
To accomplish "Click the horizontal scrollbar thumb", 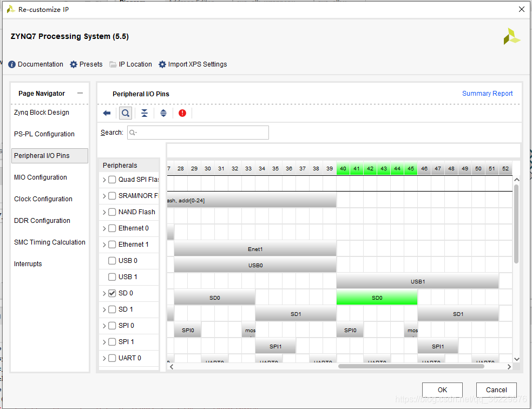I will pyautogui.click(x=411, y=366).
